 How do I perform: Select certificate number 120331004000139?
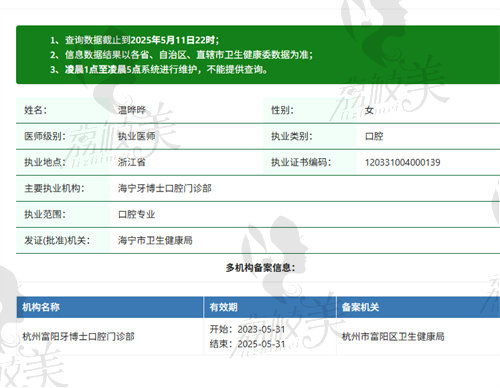(x=402, y=162)
